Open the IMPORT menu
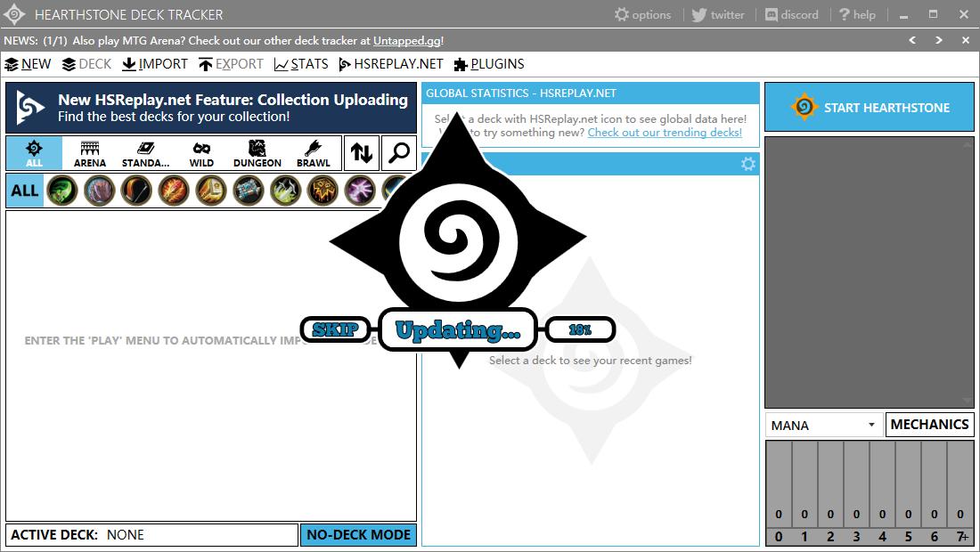The image size is (980, 552). point(155,64)
